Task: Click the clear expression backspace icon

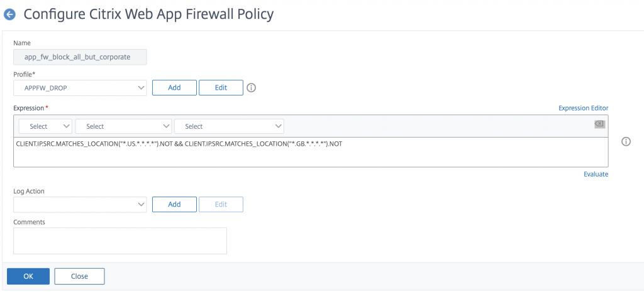Action: click(599, 124)
